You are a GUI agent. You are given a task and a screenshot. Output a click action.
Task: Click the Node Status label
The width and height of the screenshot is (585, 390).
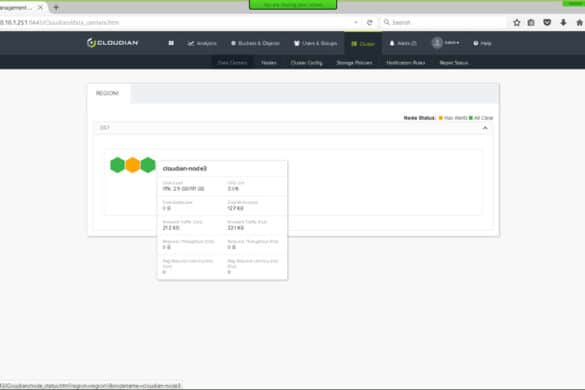(419, 118)
